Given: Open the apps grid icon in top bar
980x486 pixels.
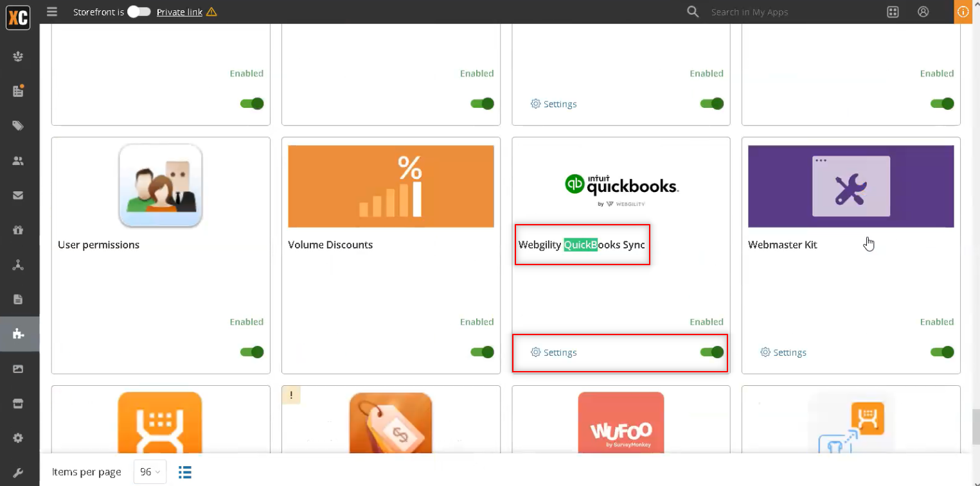Looking at the screenshot, I should point(893,12).
